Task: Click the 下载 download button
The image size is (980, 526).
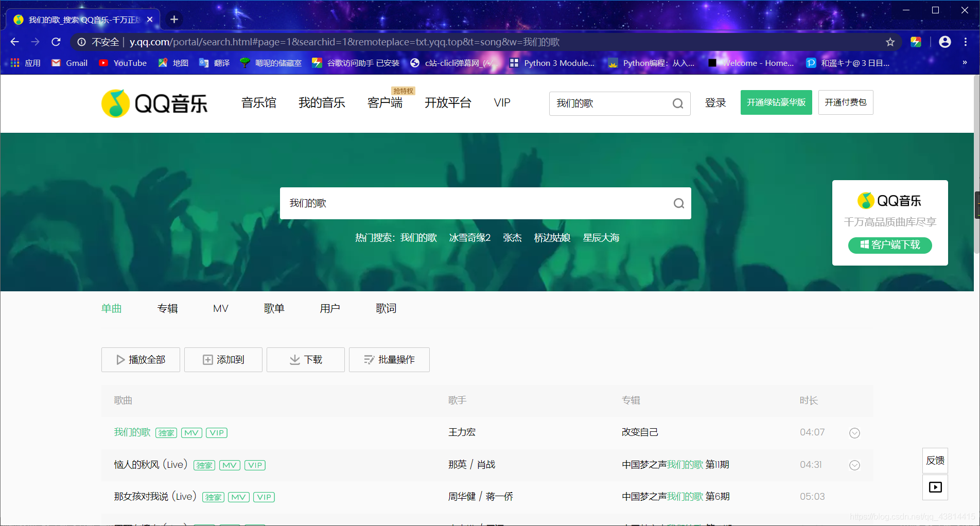Action: [x=306, y=360]
